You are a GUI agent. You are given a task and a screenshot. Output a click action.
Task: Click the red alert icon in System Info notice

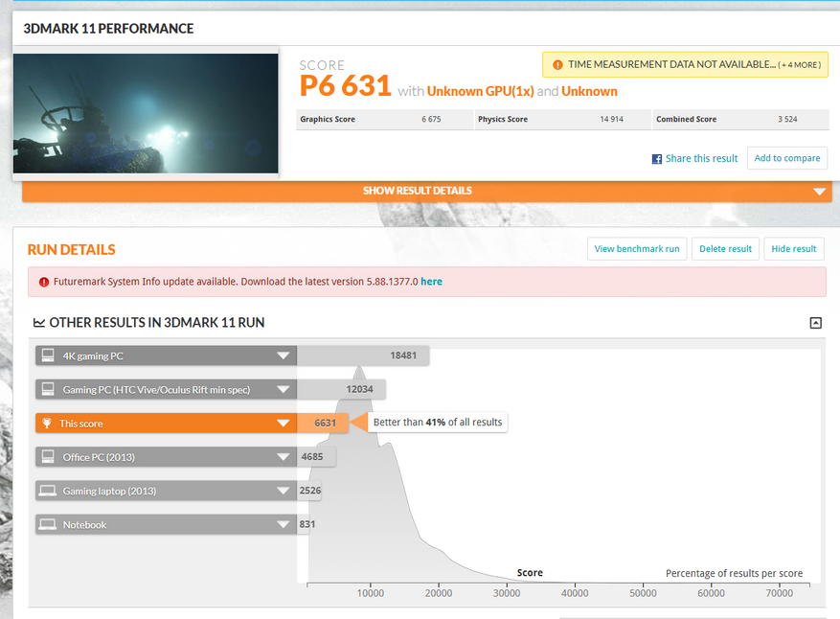(44, 282)
